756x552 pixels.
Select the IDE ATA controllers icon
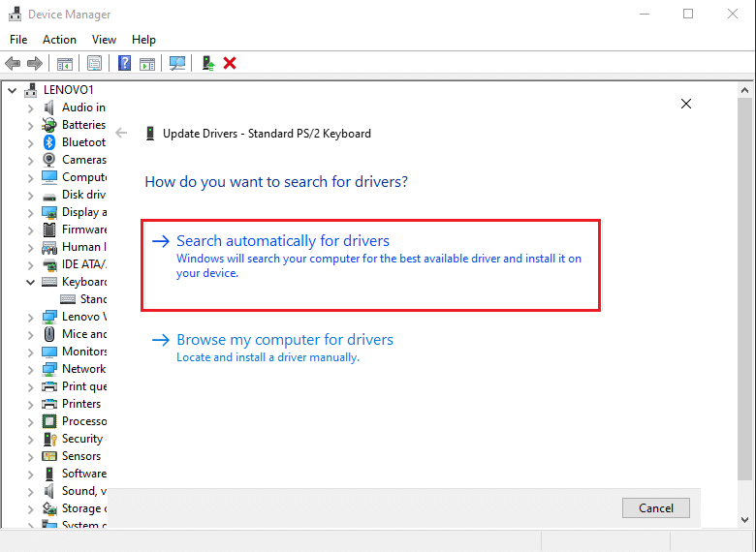point(49,265)
